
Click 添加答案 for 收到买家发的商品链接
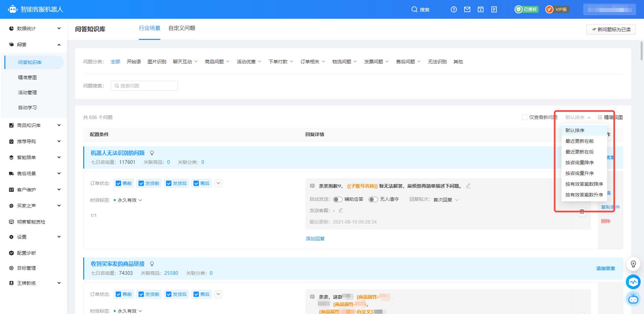pyautogui.click(x=606, y=268)
